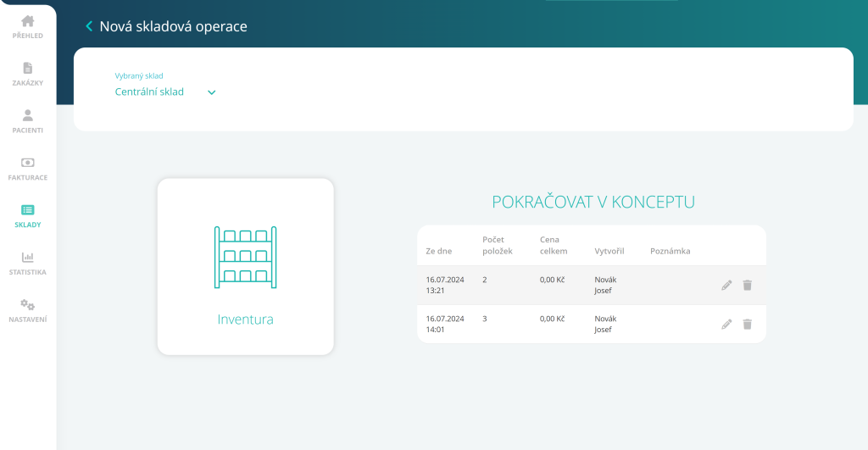This screenshot has width=868, height=450.
Task: Click the Vytvořil column header
Action: [x=609, y=252]
